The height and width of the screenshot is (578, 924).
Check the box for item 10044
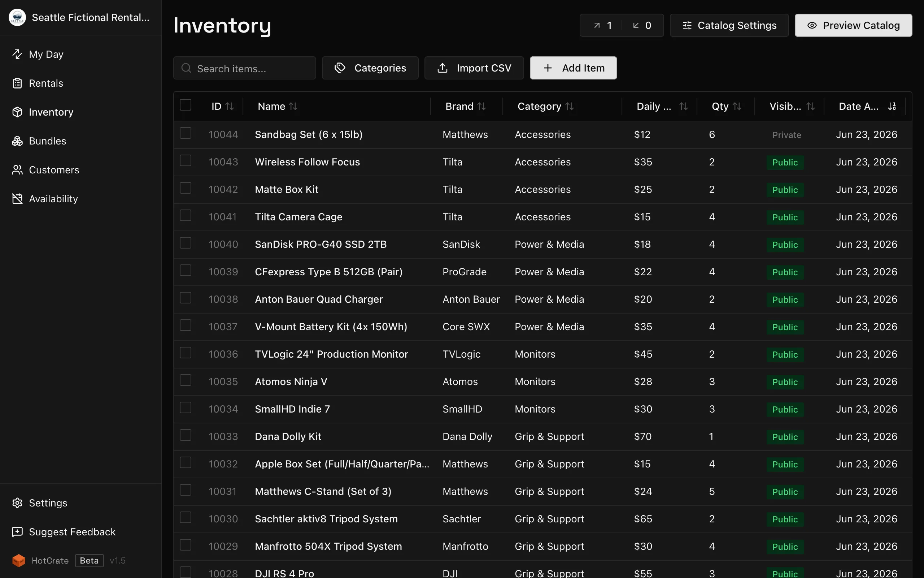tap(186, 133)
